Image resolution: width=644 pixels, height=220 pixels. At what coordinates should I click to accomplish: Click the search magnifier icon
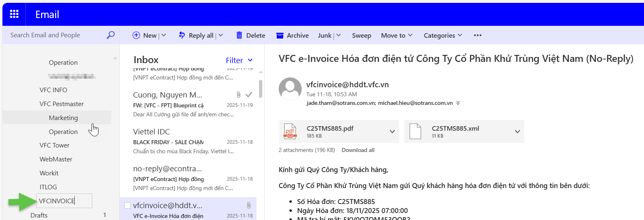click(110, 35)
